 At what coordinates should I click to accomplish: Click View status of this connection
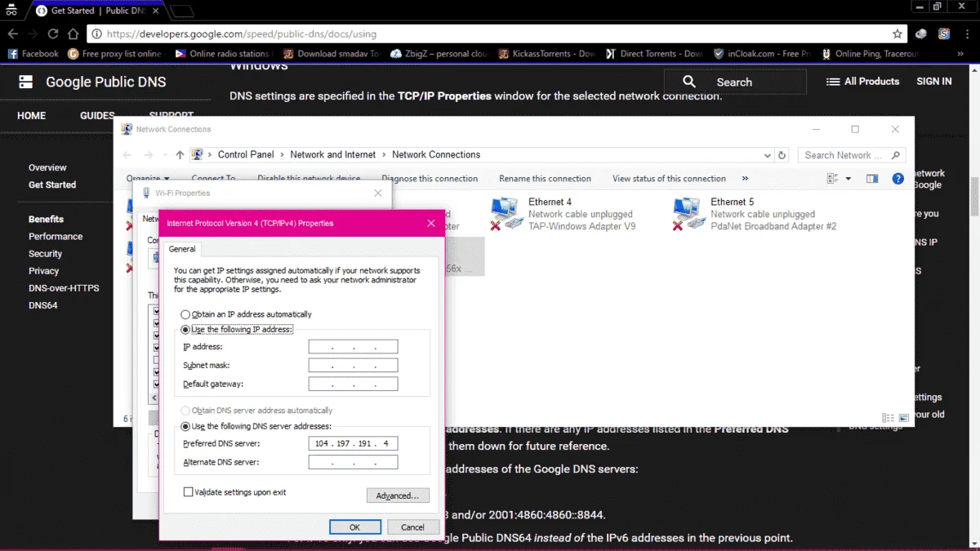(669, 179)
